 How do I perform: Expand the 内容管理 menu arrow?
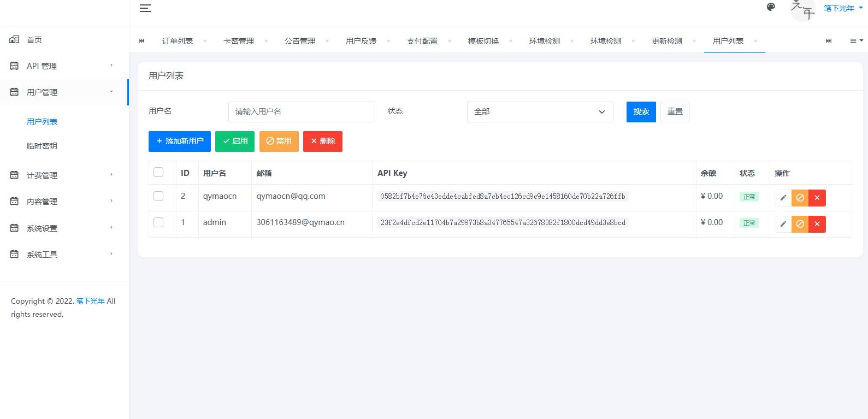(111, 201)
